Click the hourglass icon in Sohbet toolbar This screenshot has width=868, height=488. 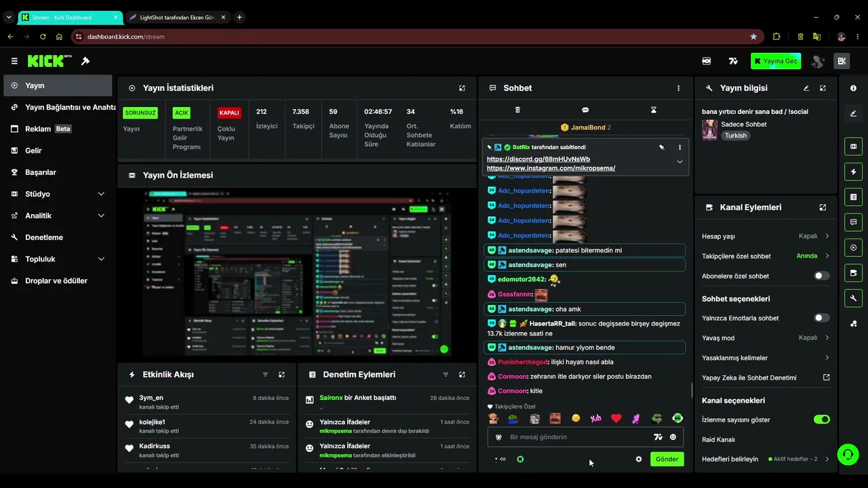coord(654,110)
